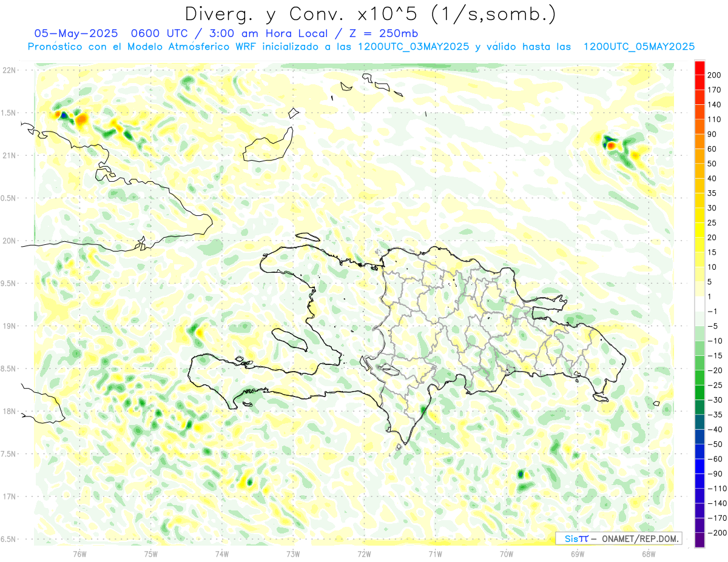Click the dark green convergence spot near 69.8W, 17.3N
Viewport: 728px width, 562px height.
[521, 473]
